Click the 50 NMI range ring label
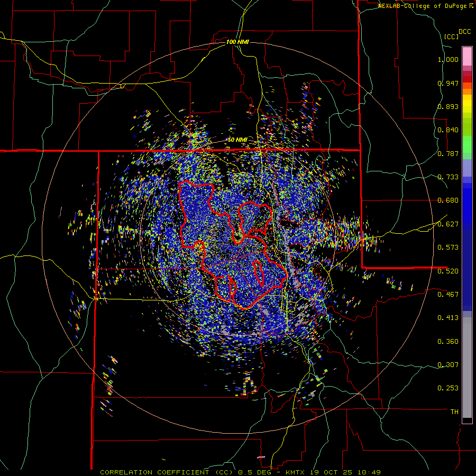The image size is (476, 476). tap(237, 140)
